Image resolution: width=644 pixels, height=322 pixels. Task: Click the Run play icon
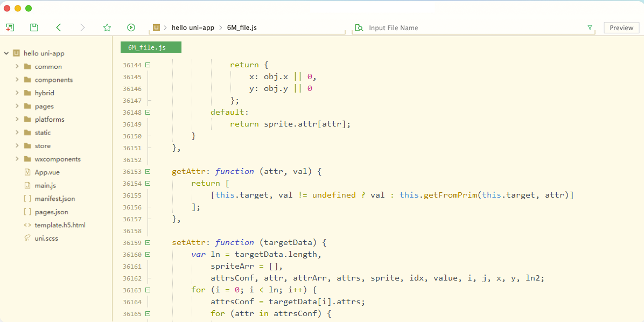pyautogui.click(x=131, y=27)
